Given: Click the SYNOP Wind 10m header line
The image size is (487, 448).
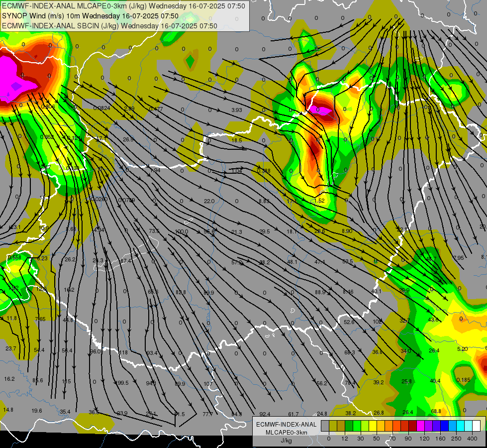Looking at the screenshot, I should click(91, 16).
